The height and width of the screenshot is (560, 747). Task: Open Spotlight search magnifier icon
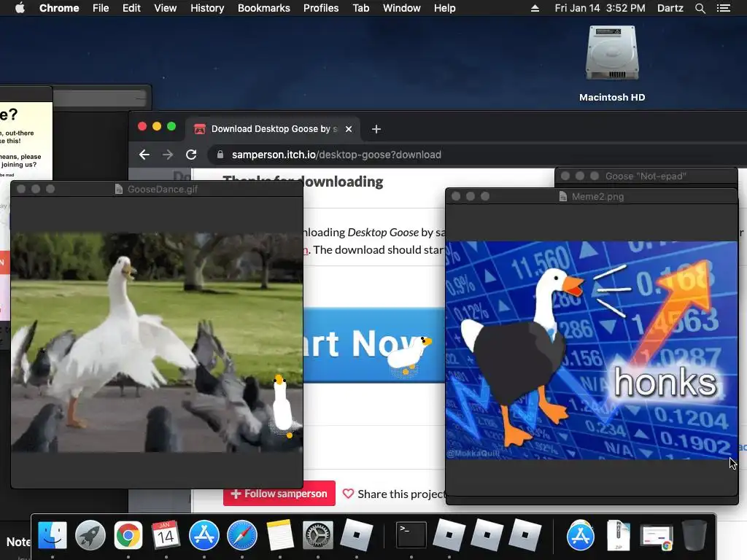click(700, 8)
